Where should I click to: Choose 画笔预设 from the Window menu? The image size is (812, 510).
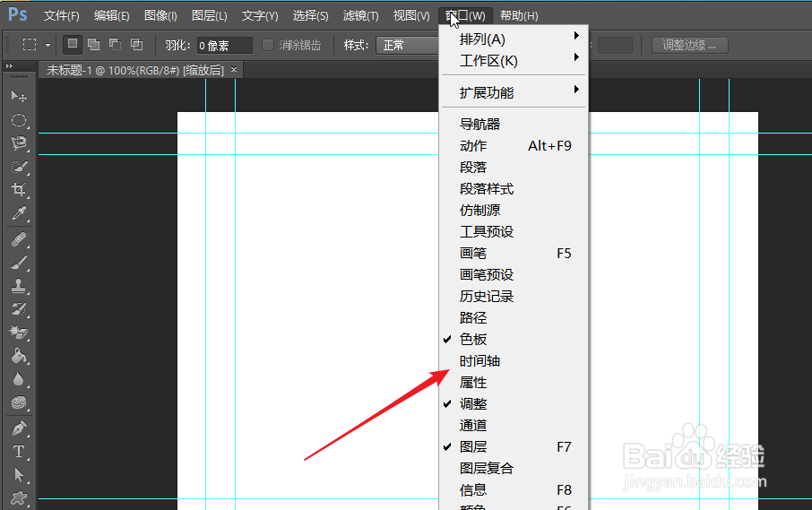pos(514,275)
